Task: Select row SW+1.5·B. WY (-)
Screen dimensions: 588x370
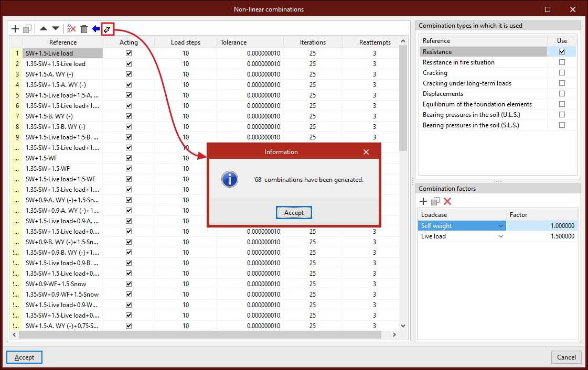Action: coord(62,116)
